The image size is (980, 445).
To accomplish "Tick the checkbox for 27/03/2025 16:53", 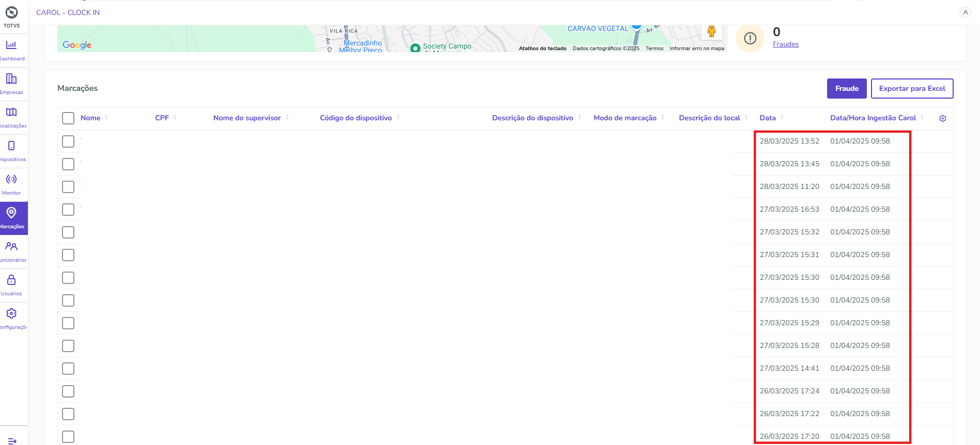I will pos(68,210).
